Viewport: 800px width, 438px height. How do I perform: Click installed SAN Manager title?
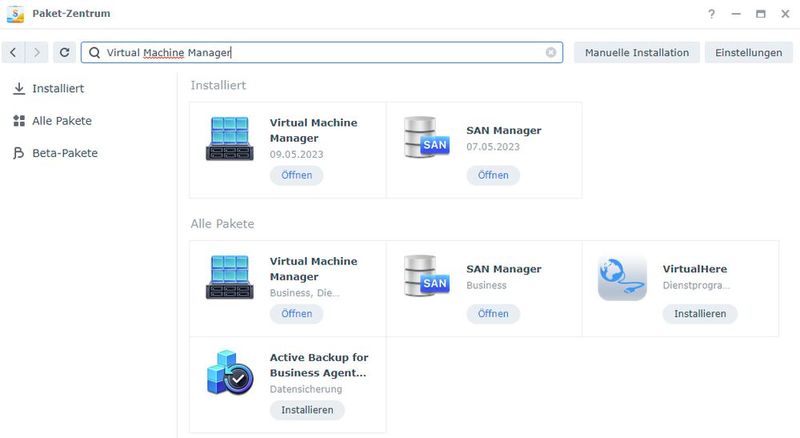(504, 130)
